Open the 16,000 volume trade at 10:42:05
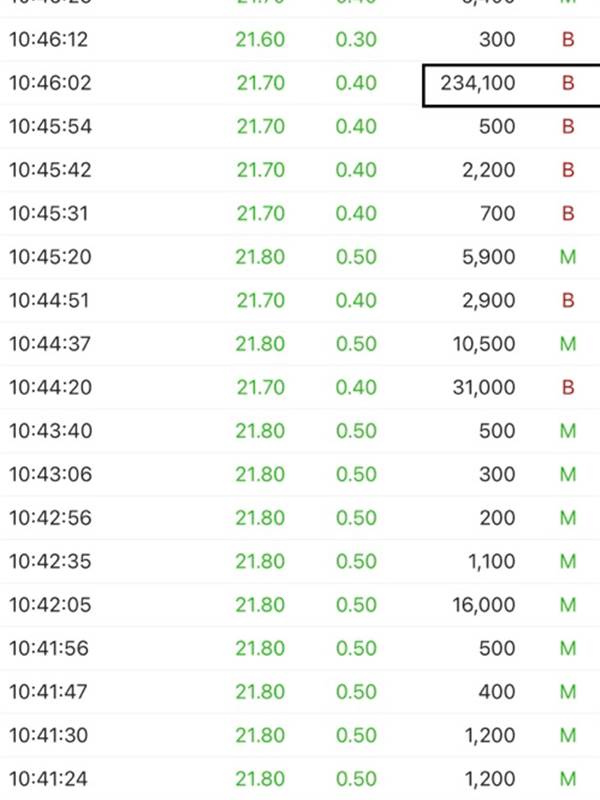Screen dimensions: 600x800 pos(300,605)
